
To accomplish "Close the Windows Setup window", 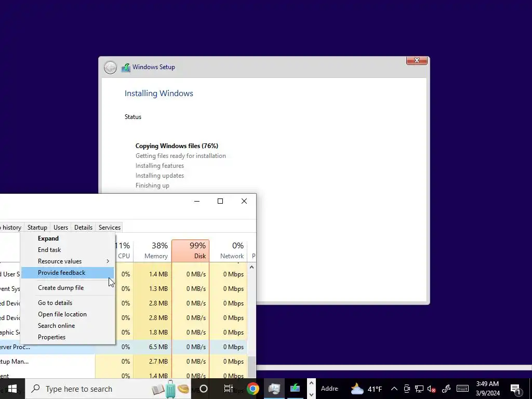I will [417, 60].
